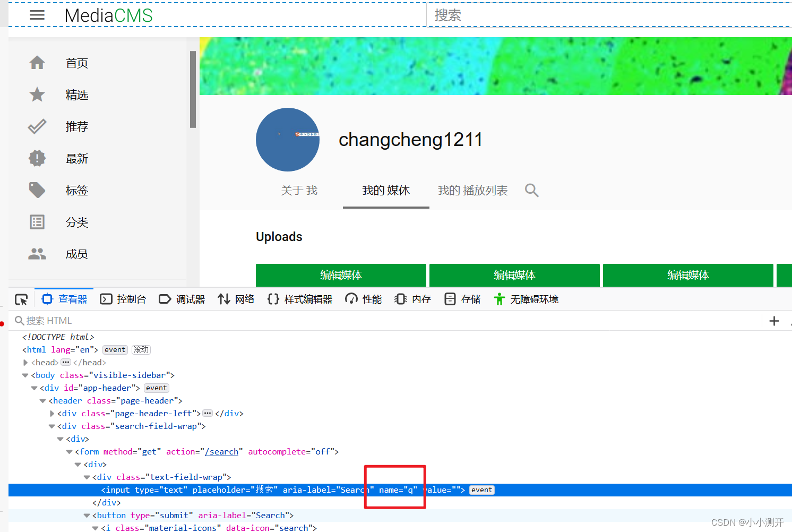The height and width of the screenshot is (532, 792).
Task: Collapse the button type submit node
Action: [x=87, y=516]
